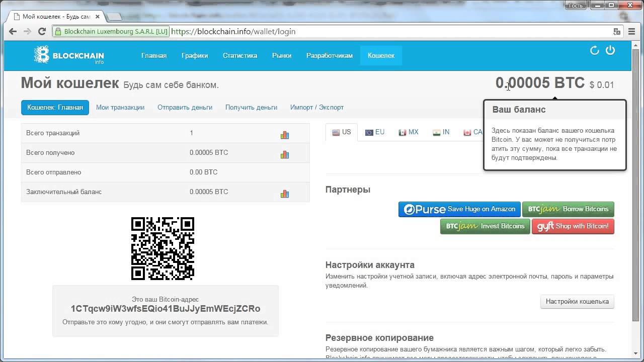Screen dimensions: 644x362
Task: Open chart icon for Всего транзакций row
Action: (285, 135)
